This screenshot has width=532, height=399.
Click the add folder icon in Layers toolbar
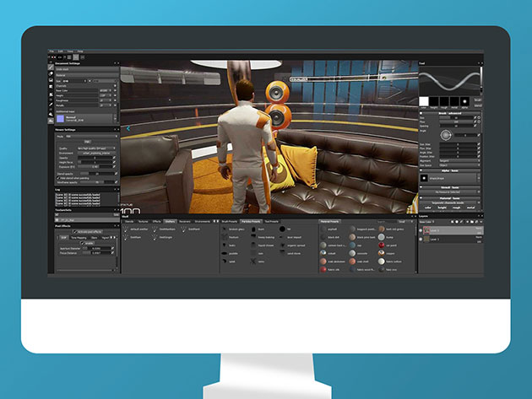pyautogui.click(x=471, y=221)
